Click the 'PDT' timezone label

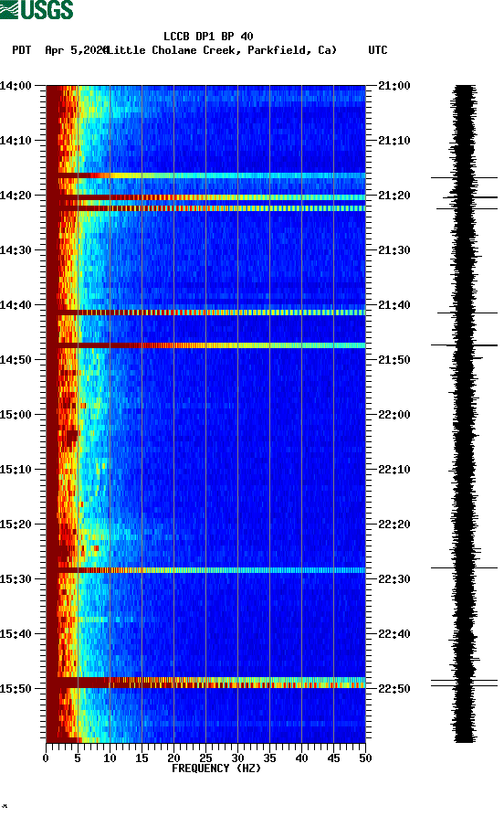click(x=21, y=50)
